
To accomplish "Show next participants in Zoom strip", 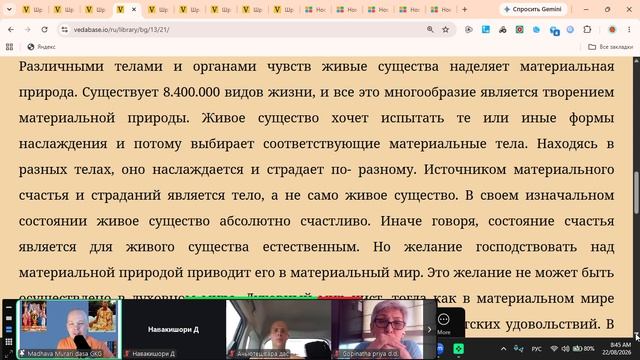I will tap(429, 329).
